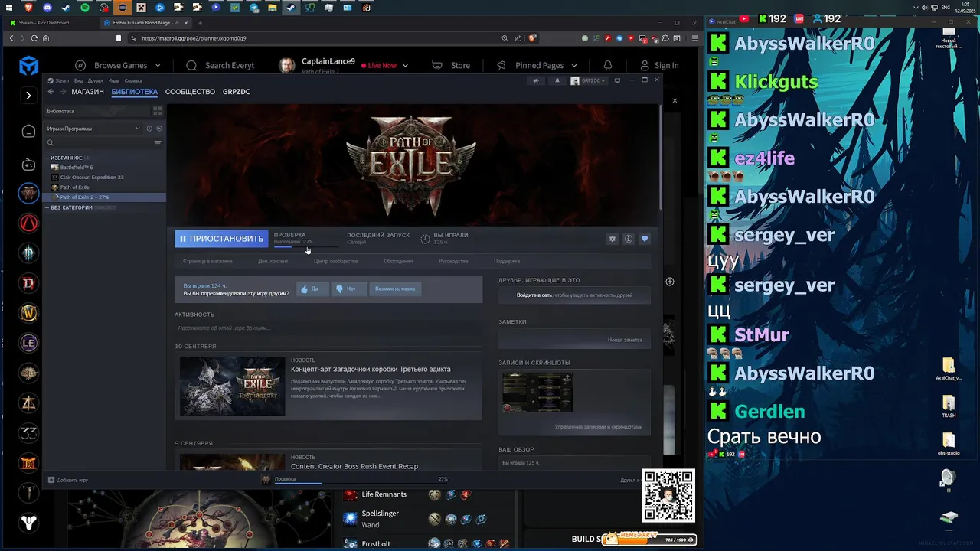Open Last Epoch LE icon in Maxroll sidebar
The height and width of the screenshot is (551, 980).
point(28,343)
